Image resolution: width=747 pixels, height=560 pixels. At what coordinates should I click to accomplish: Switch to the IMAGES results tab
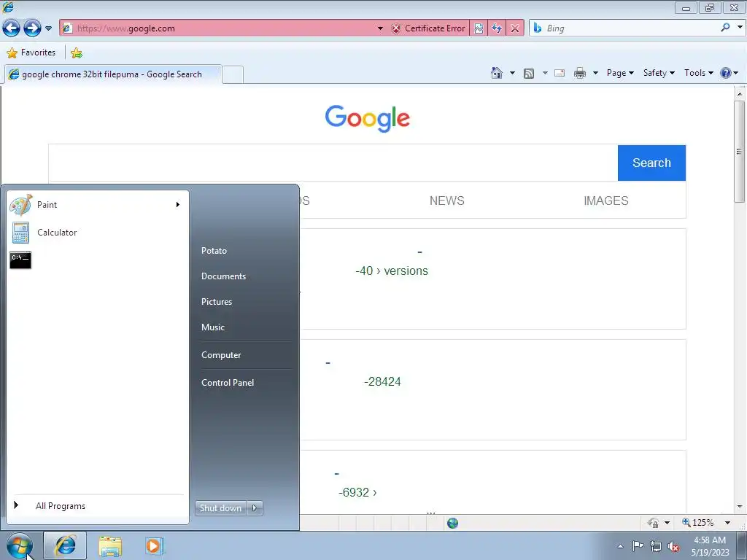pos(606,201)
